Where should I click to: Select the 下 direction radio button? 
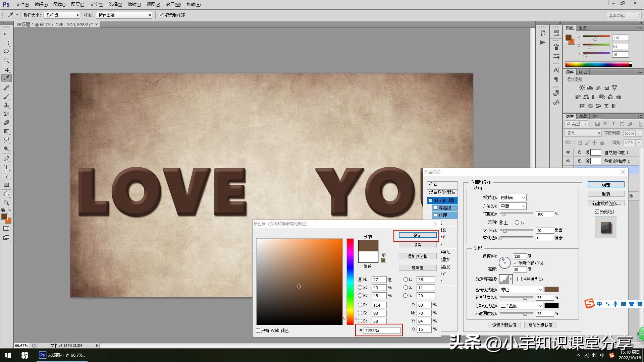(517, 223)
